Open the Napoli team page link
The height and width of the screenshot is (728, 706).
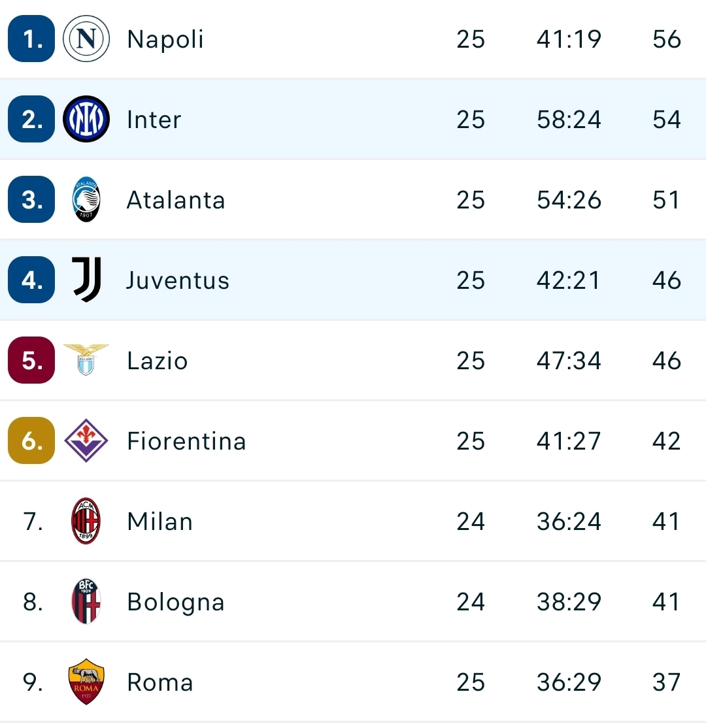[164, 39]
